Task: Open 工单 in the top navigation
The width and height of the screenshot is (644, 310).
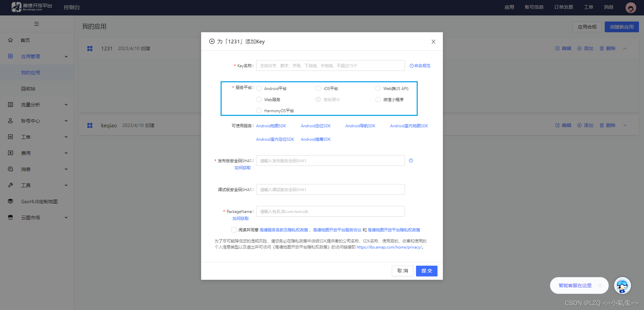Action: [589, 7]
